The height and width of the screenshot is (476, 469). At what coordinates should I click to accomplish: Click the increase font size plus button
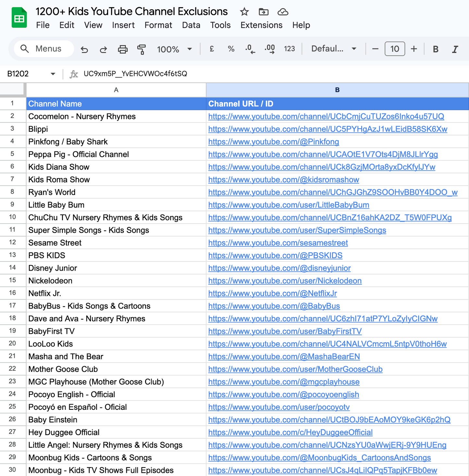click(x=414, y=49)
